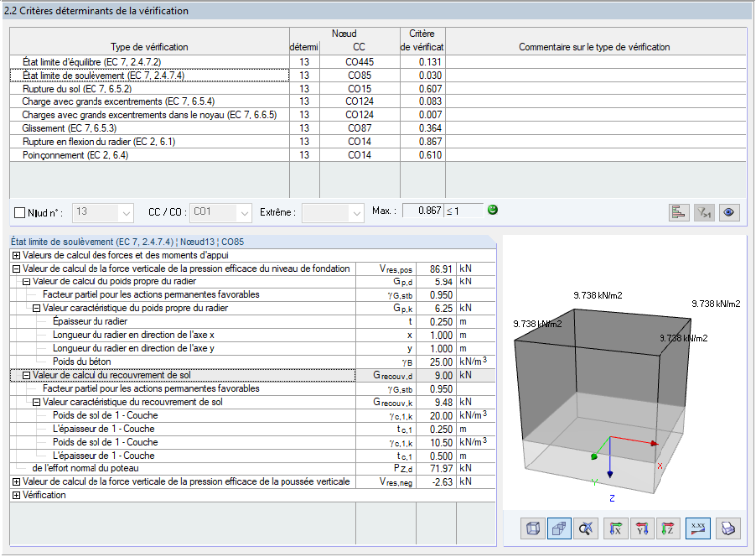Click the 25.00 concrete weight value
The height and width of the screenshot is (557, 756).
tap(436, 362)
